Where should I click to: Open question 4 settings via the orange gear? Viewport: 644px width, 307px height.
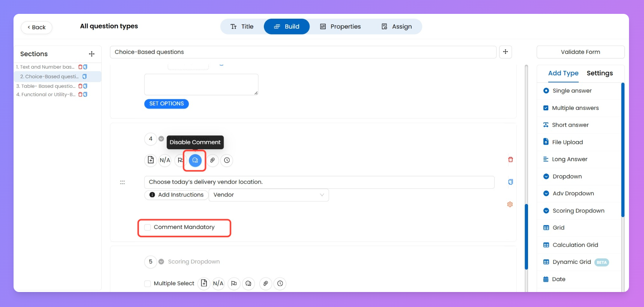(510, 204)
